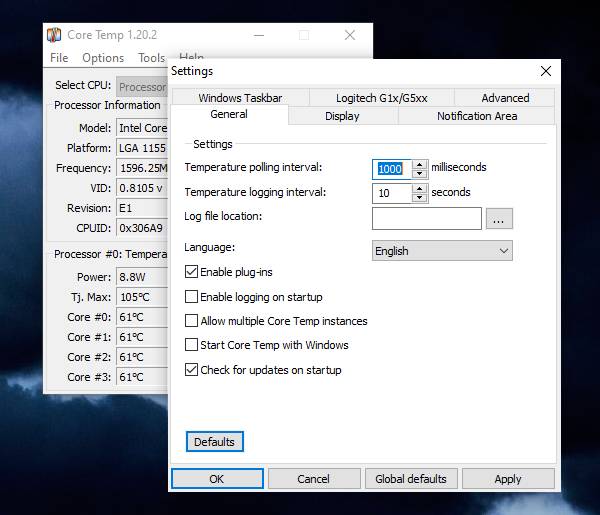
Task: Increase temperature polling interval with up arrow
Action: pyautogui.click(x=419, y=165)
